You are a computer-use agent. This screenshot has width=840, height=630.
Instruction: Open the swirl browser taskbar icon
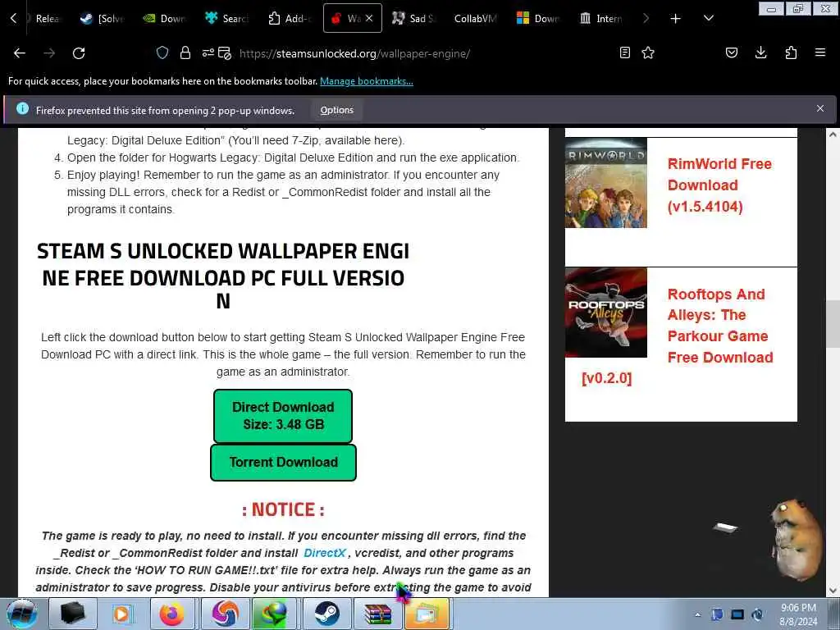pyautogui.click(x=225, y=614)
